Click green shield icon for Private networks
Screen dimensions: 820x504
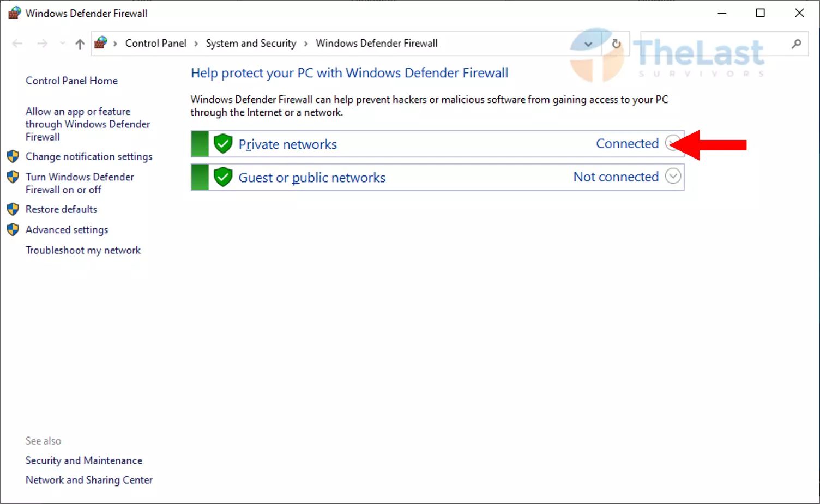(223, 144)
